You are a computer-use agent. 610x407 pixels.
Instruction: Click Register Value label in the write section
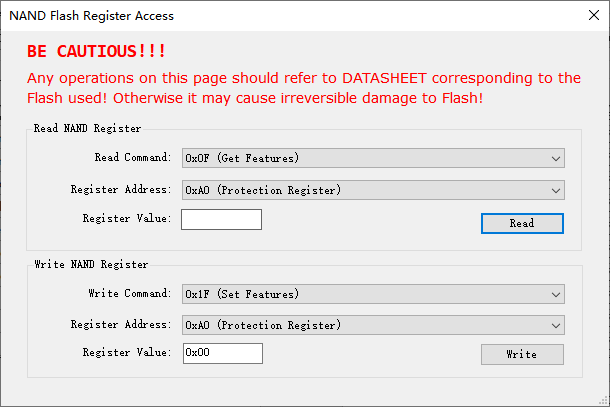(127, 353)
